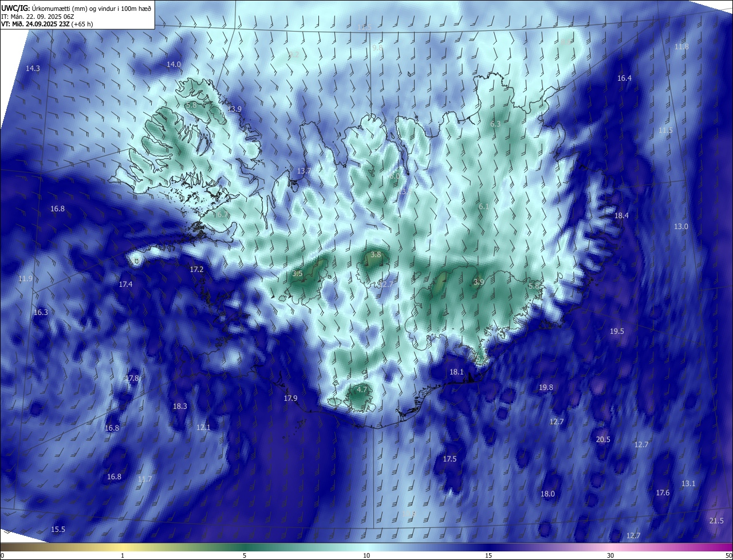This screenshot has height=560, width=733.
Task: Click the 13.7 value label
Action: (304, 171)
